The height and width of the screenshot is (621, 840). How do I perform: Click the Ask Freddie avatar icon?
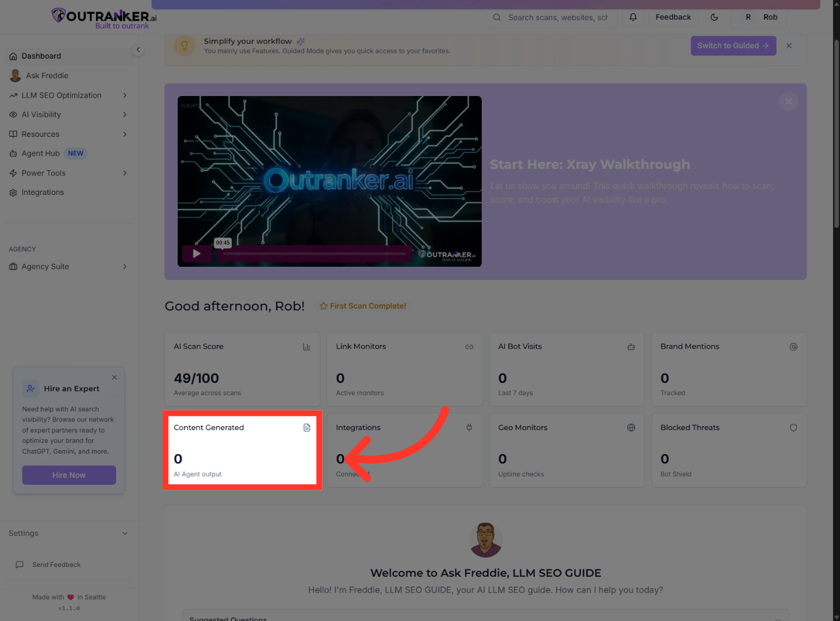tap(16, 75)
